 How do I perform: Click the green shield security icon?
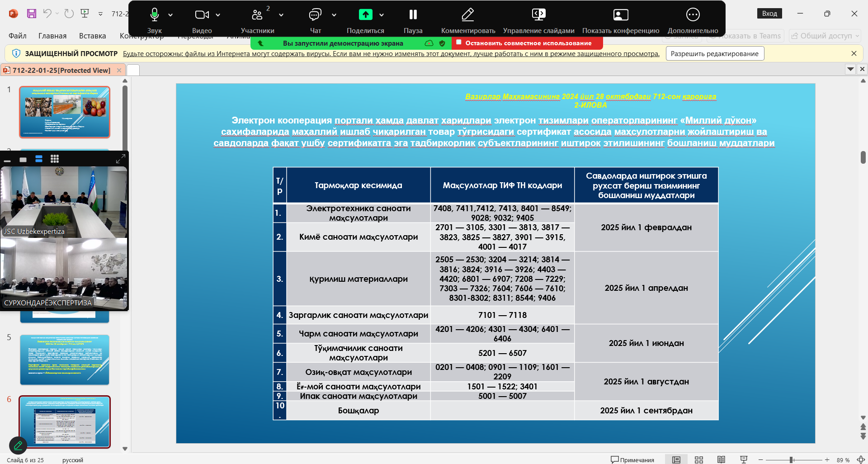[442, 43]
